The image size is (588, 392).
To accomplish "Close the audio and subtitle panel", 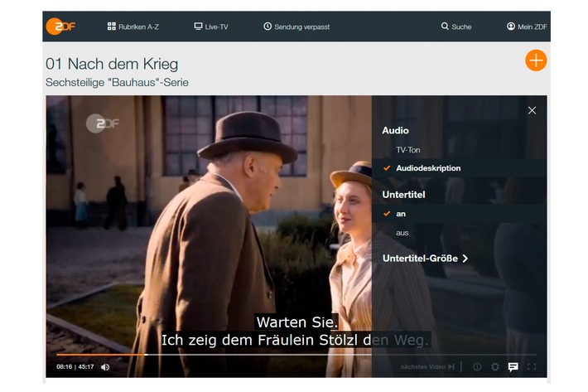I will coord(532,110).
